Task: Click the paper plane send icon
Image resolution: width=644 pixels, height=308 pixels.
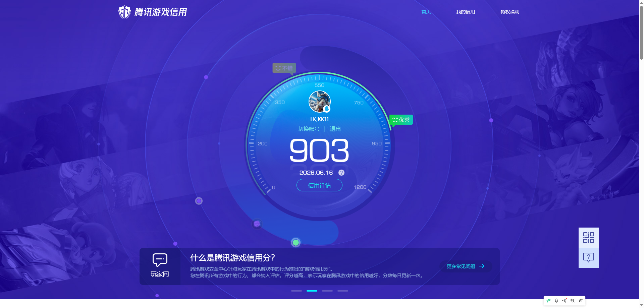Action: click(x=565, y=301)
